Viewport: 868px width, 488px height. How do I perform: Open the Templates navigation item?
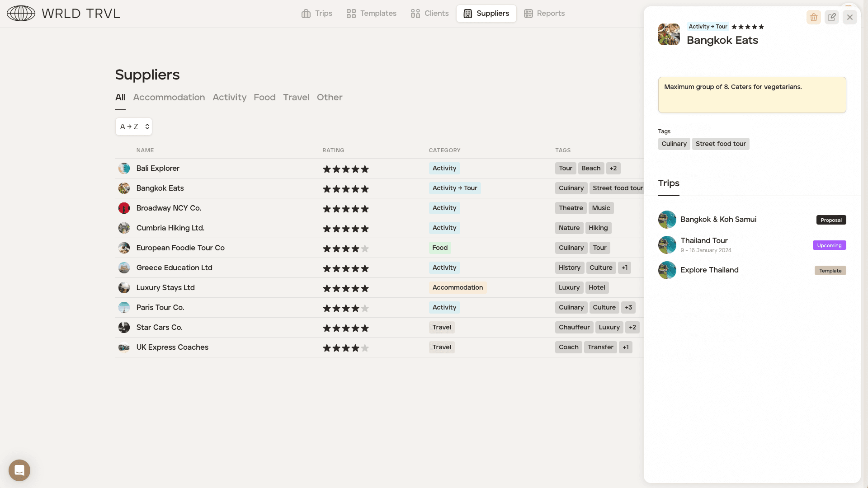coord(372,14)
